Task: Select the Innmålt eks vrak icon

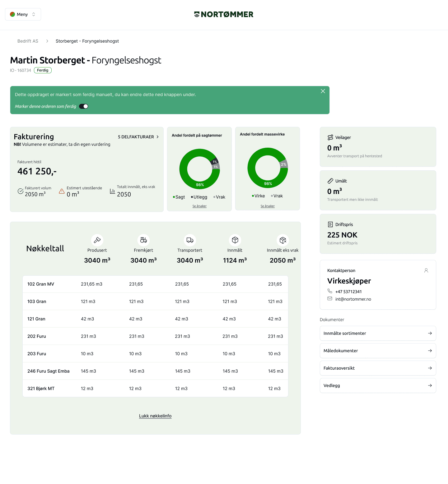Action: 282,239
